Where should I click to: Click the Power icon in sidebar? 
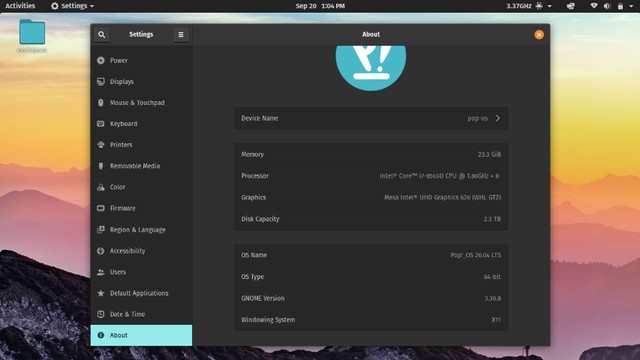pyautogui.click(x=101, y=60)
